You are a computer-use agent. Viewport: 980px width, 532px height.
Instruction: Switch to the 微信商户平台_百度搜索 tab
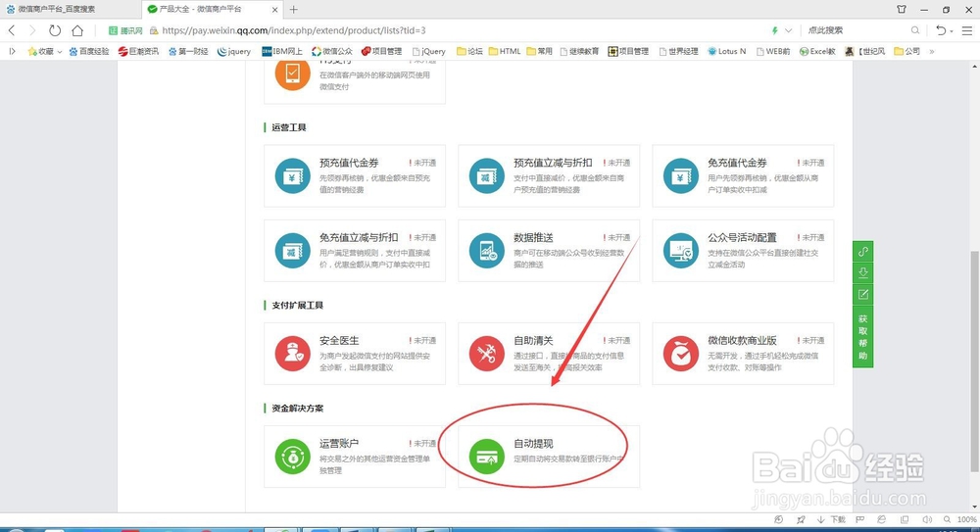[x=71, y=10]
